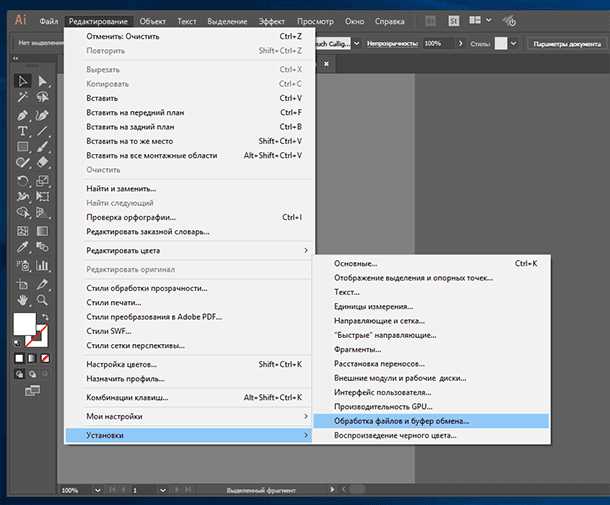Select the Eraser tool
This screenshot has width=610, height=505.
[42, 162]
